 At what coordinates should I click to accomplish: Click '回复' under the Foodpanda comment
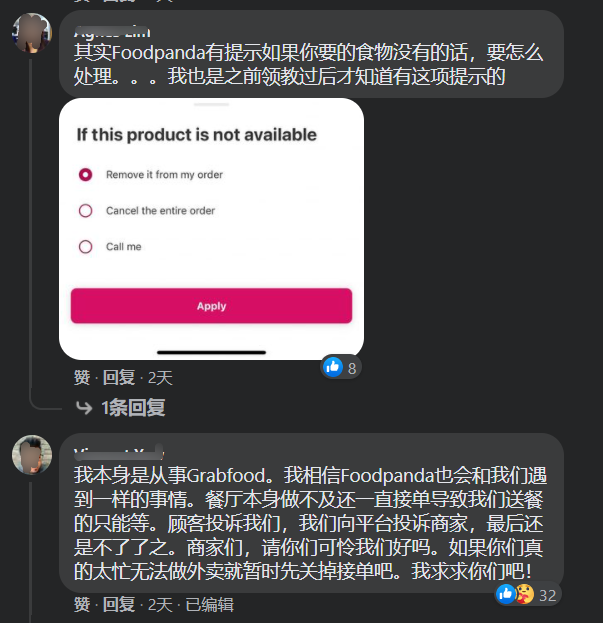(x=119, y=377)
